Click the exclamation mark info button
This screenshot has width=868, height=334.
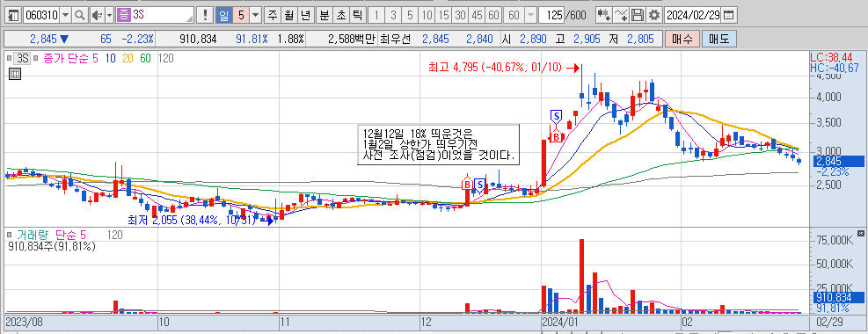pos(206,15)
